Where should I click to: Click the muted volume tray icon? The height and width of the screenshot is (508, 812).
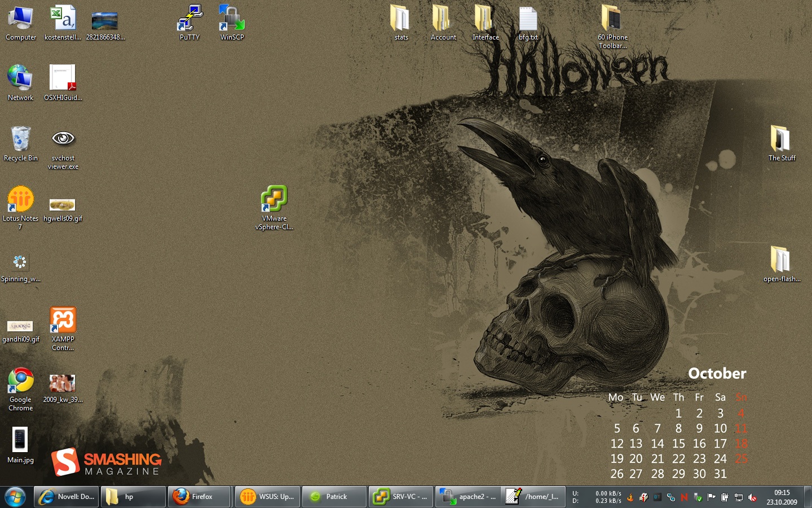point(752,497)
